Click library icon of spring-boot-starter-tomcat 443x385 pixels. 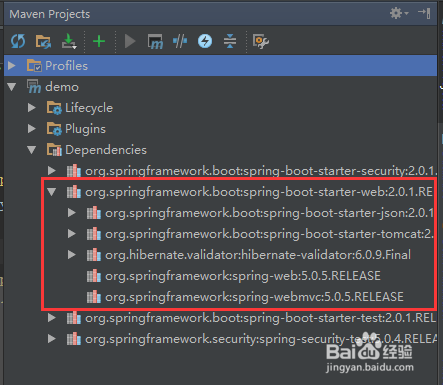[94, 234]
